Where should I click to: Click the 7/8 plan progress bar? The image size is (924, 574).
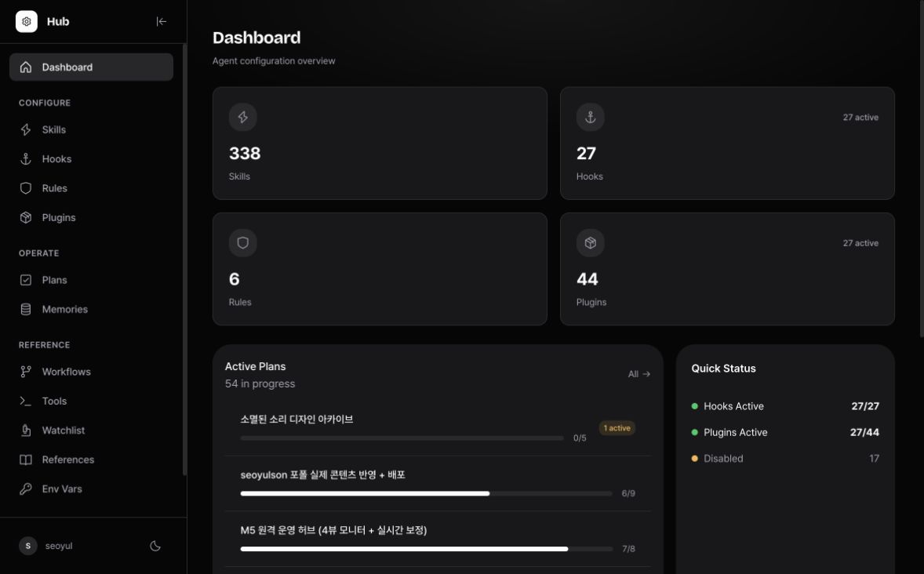coord(426,549)
